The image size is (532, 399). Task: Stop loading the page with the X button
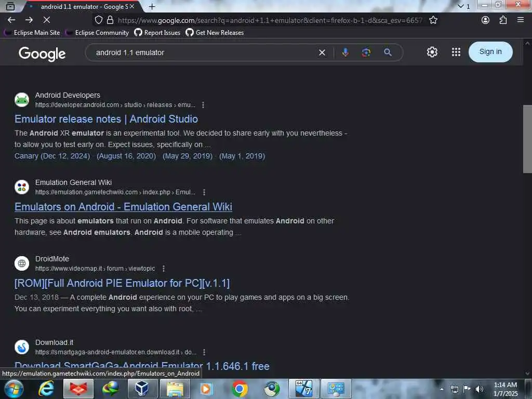(x=47, y=20)
